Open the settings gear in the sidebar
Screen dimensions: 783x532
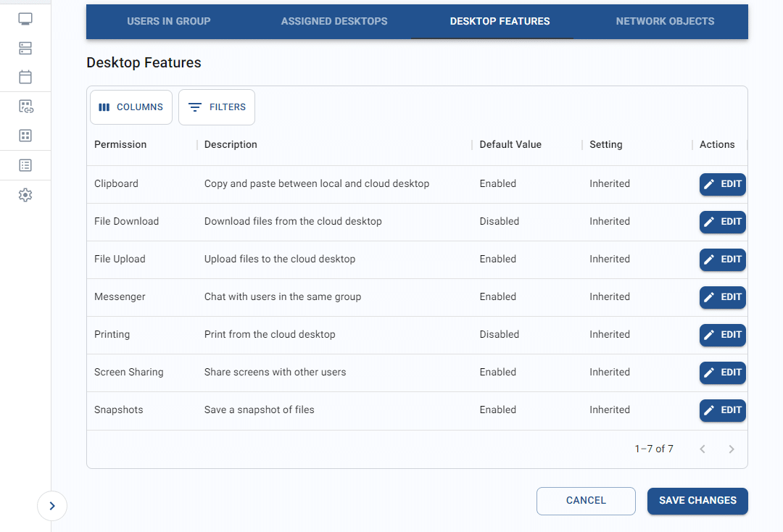coord(25,194)
